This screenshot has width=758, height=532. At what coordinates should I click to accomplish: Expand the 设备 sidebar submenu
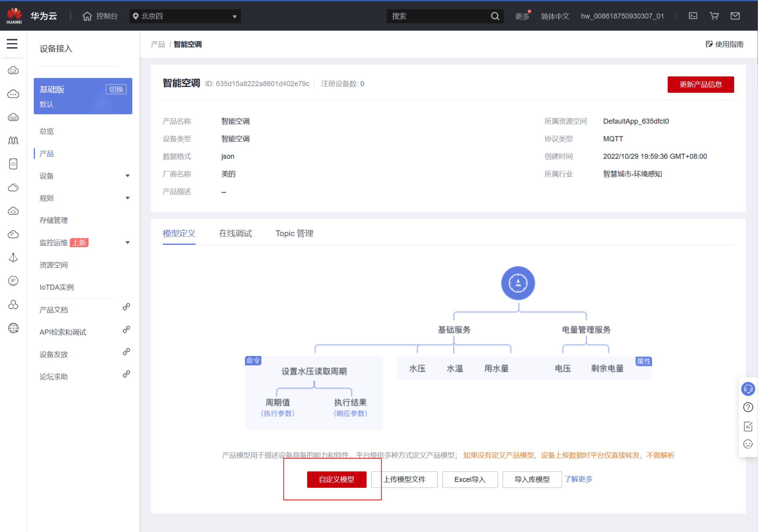pos(127,176)
